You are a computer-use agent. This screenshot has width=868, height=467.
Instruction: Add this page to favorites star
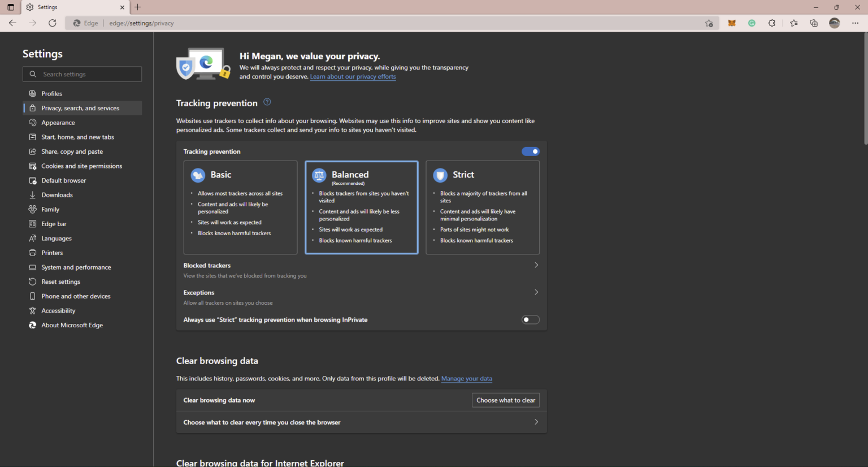pyautogui.click(x=709, y=23)
